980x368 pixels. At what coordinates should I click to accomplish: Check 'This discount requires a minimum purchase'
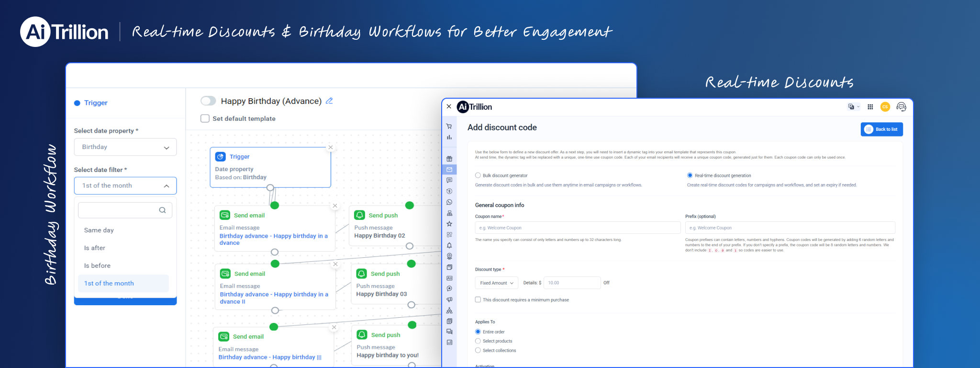tap(478, 299)
